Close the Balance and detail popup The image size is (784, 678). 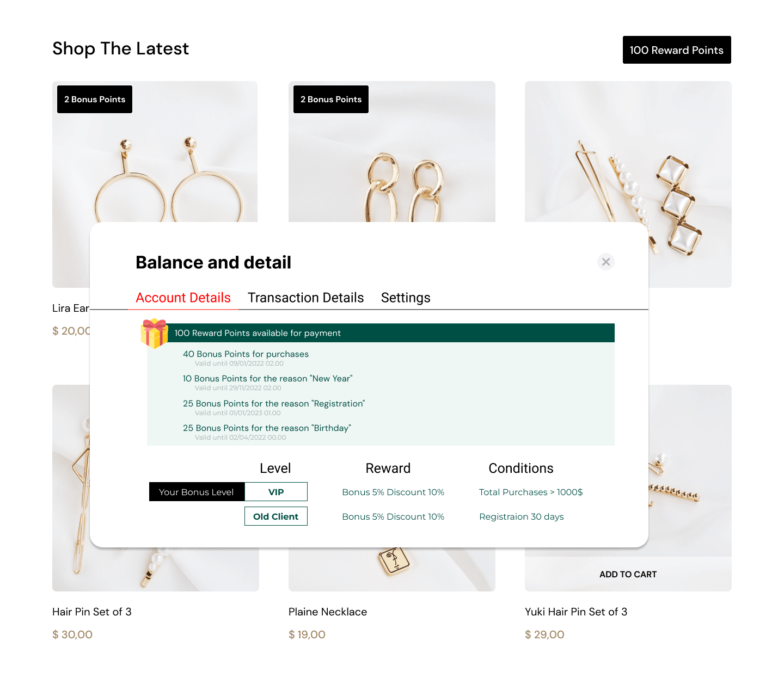(x=605, y=262)
